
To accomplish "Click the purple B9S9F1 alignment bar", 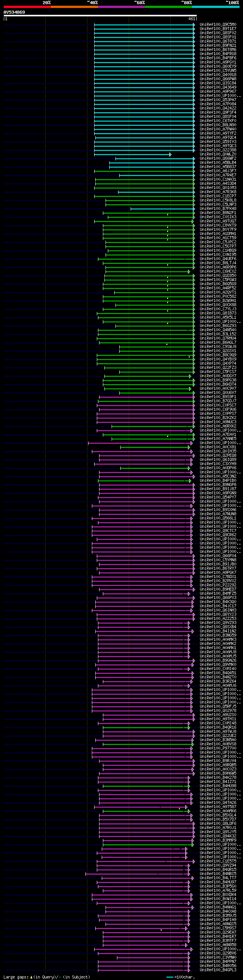I will (147, 397).
